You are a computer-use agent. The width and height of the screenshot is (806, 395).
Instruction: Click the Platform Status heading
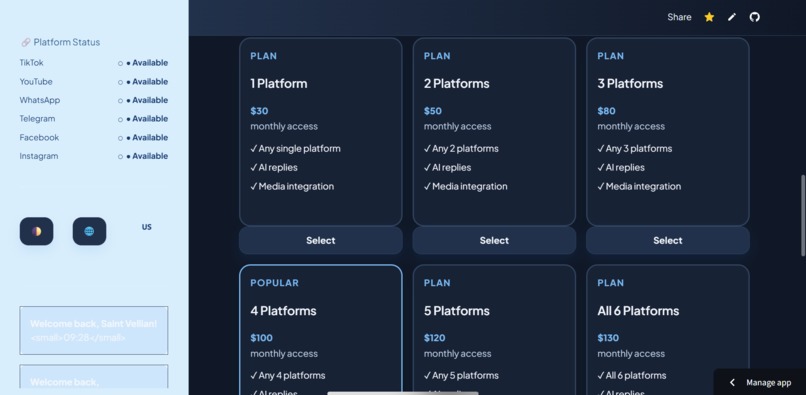point(67,42)
